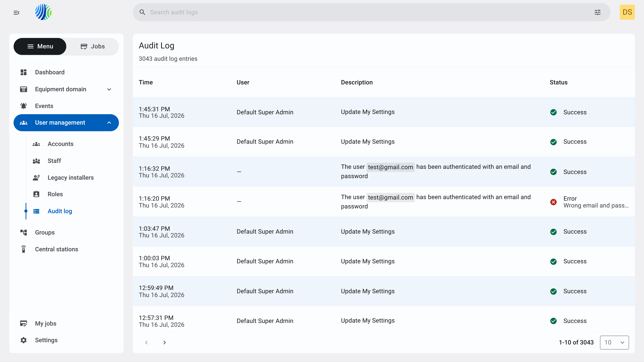Click the success checkmark for 12:59:49 PM entry
The height and width of the screenshot is (362, 644).
tap(553, 291)
